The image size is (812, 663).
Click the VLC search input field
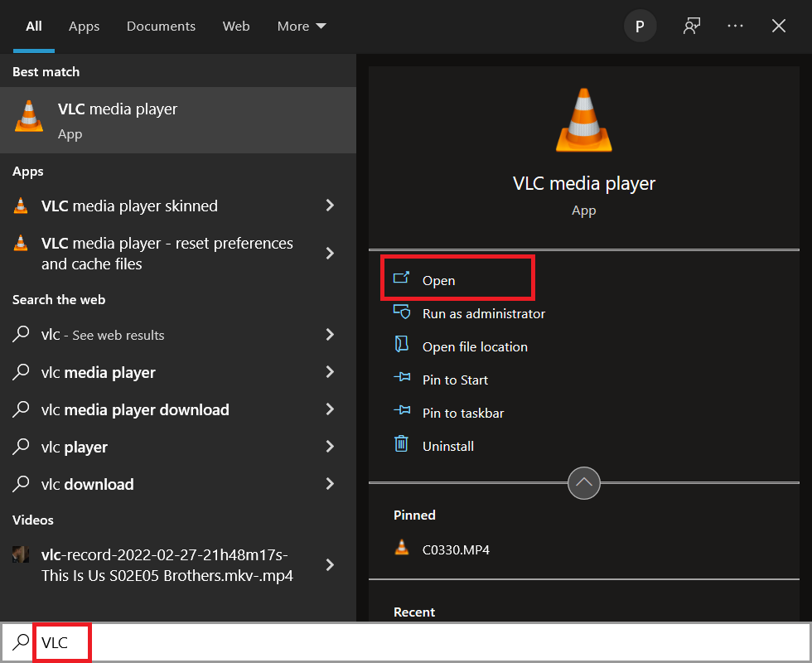point(405,642)
